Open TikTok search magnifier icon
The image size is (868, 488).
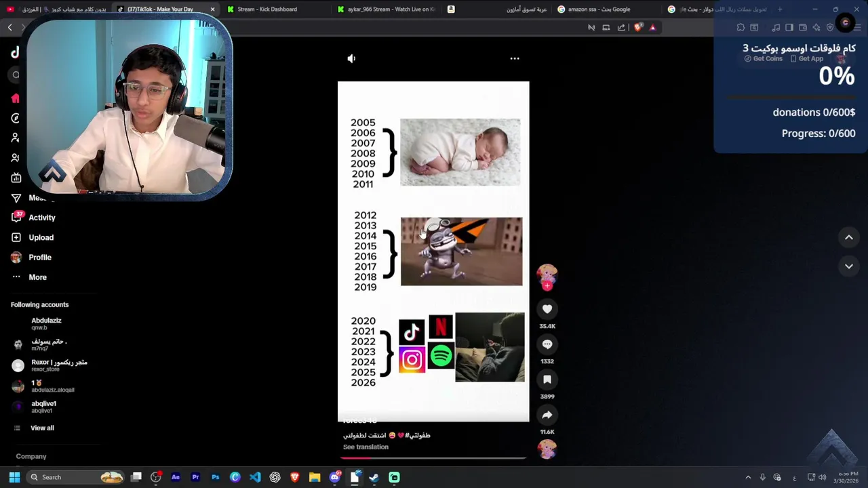[x=16, y=75]
